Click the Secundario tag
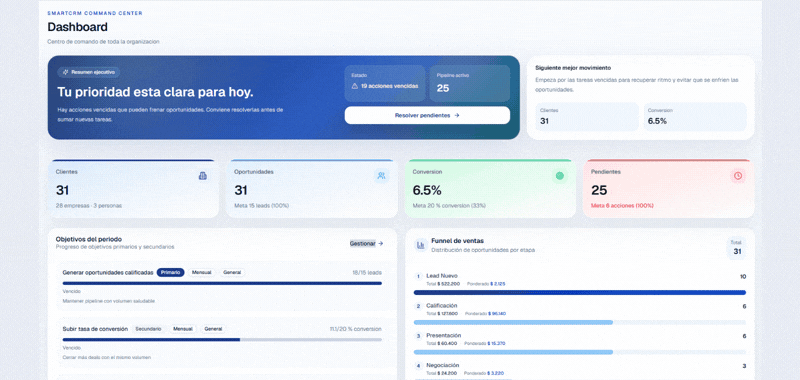 click(148, 329)
